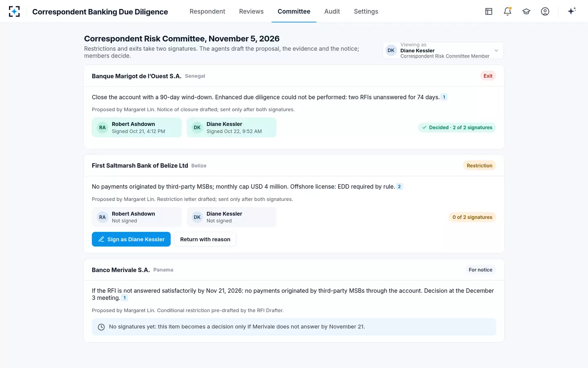Switch to the Respondent tab
Viewport: 588px width, 368px height.
[207, 11]
